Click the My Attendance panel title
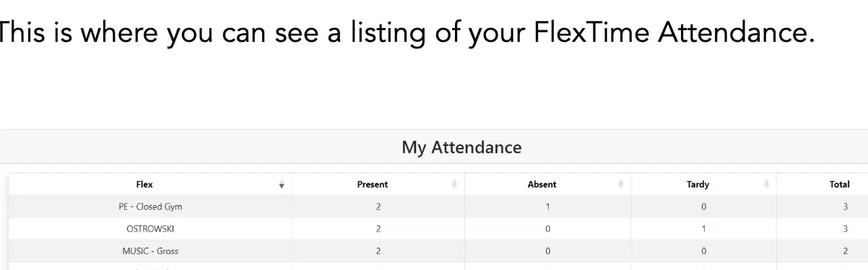 coord(461,147)
